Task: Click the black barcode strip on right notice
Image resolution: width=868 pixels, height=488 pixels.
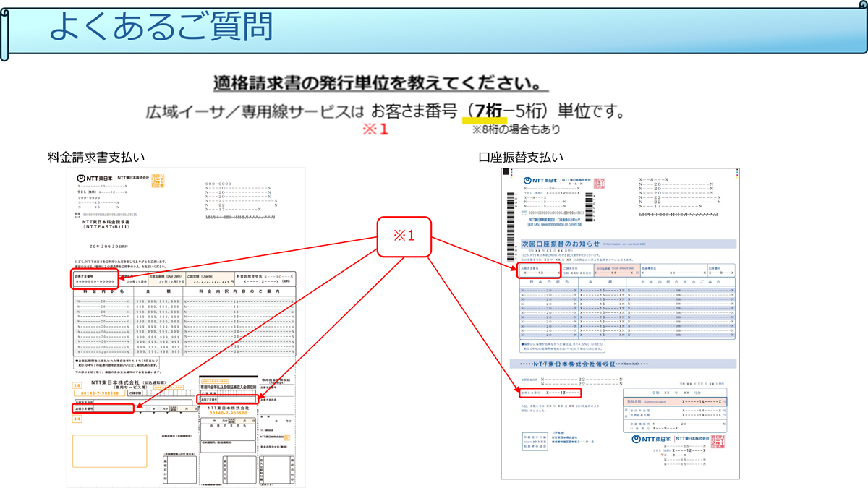Action: 592,202
